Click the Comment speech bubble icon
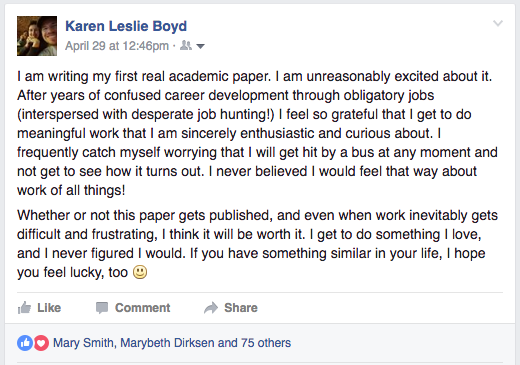Image resolution: width=520 pixels, height=365 pixels. tap(102, 308)
